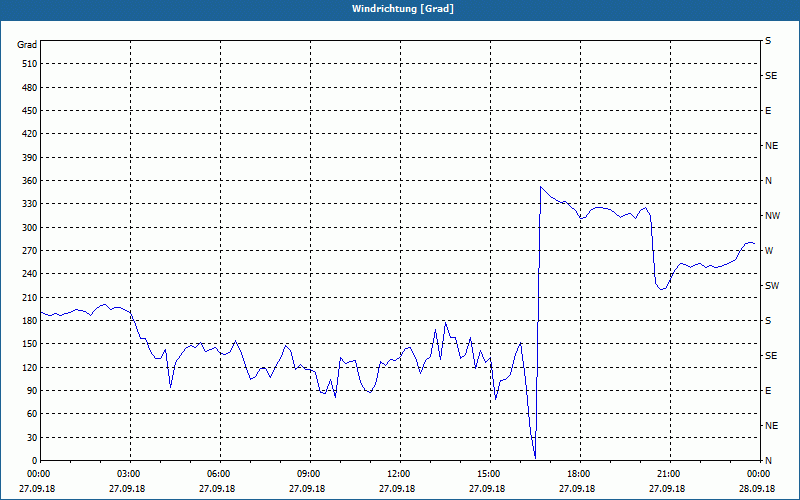Click the 28.09.18 date label
This screenshot has width=800, height=500.
(x=757, y=489)
